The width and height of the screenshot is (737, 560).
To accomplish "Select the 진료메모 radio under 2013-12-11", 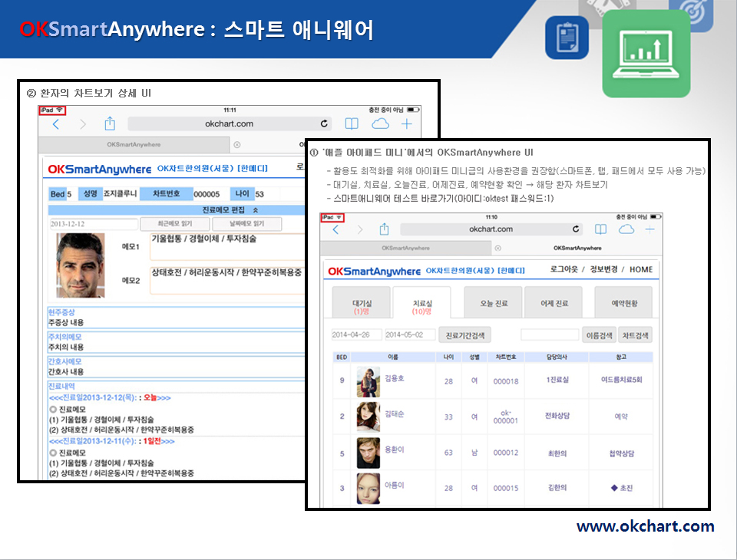I will (53, 453).
